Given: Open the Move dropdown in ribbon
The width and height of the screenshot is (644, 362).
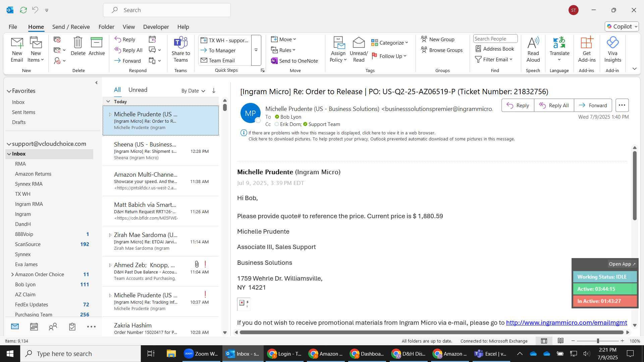Looking at the screenshot, I should 283,39.
